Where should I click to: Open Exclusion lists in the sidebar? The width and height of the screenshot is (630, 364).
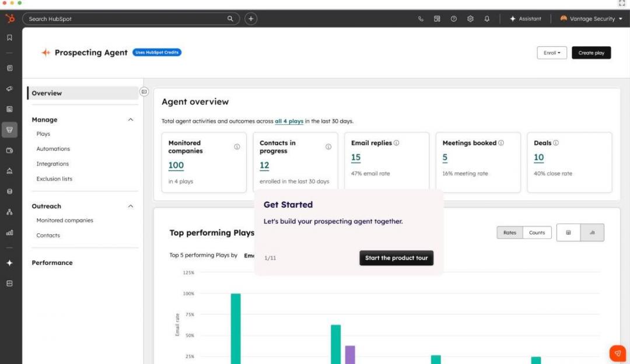tap(54, 178)
